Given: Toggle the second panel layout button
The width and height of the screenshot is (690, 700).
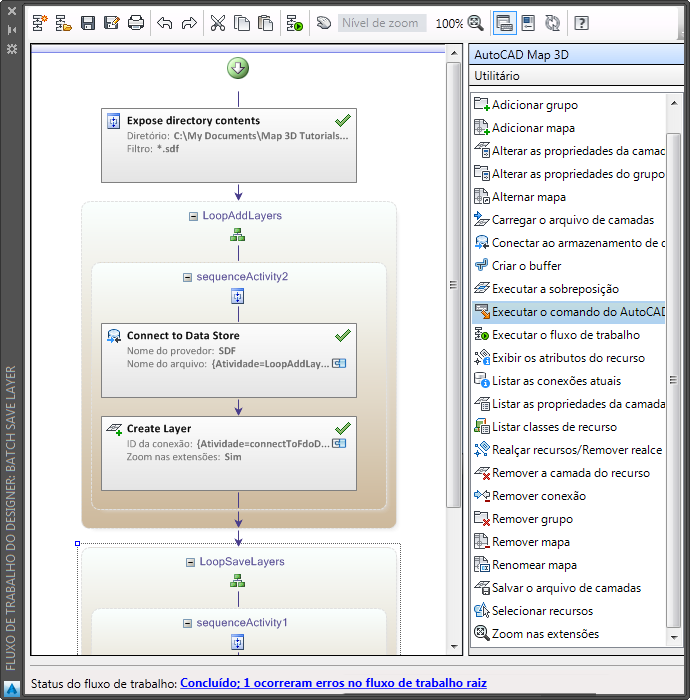Looking at the screenshot, I should 528,23.
